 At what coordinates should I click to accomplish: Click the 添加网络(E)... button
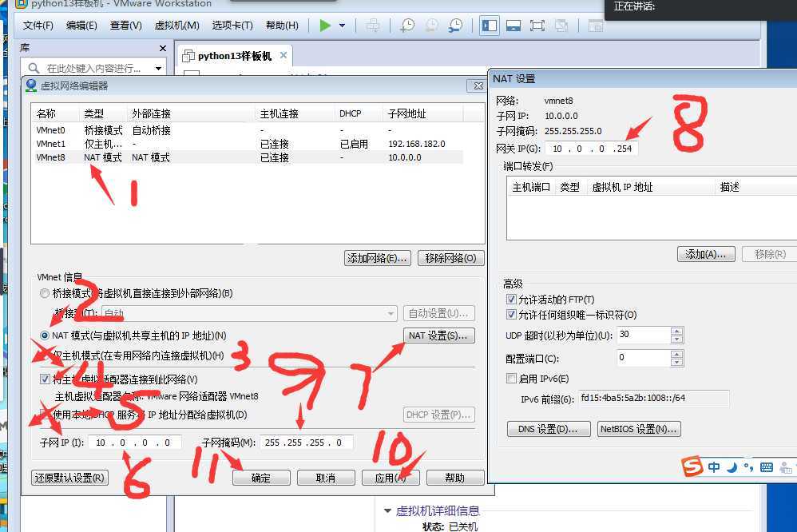377,258
